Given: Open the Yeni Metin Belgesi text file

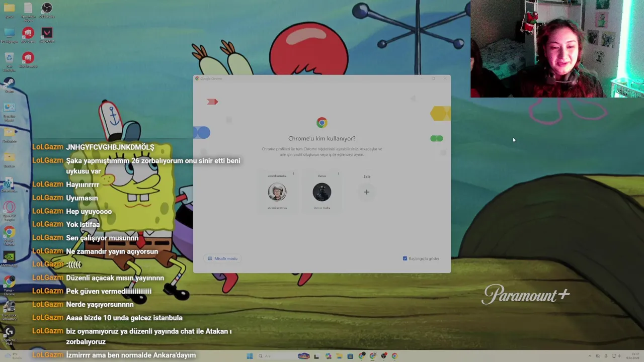Looking at the screenshot, I should coord(28,11).
